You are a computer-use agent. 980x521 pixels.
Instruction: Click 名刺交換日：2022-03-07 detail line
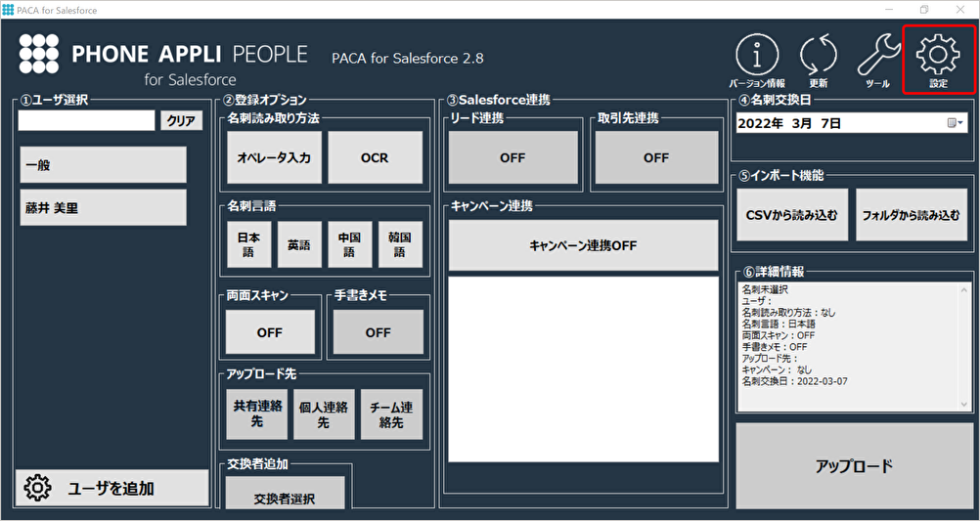click(x=794, y=381)
